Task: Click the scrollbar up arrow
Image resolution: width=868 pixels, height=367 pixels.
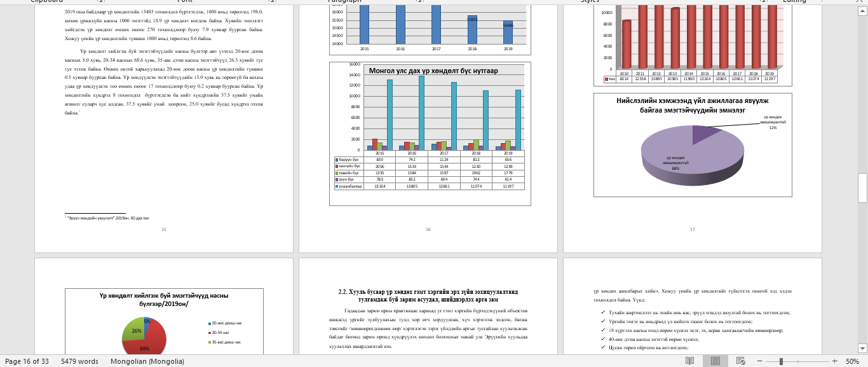Action: (862, 10)
